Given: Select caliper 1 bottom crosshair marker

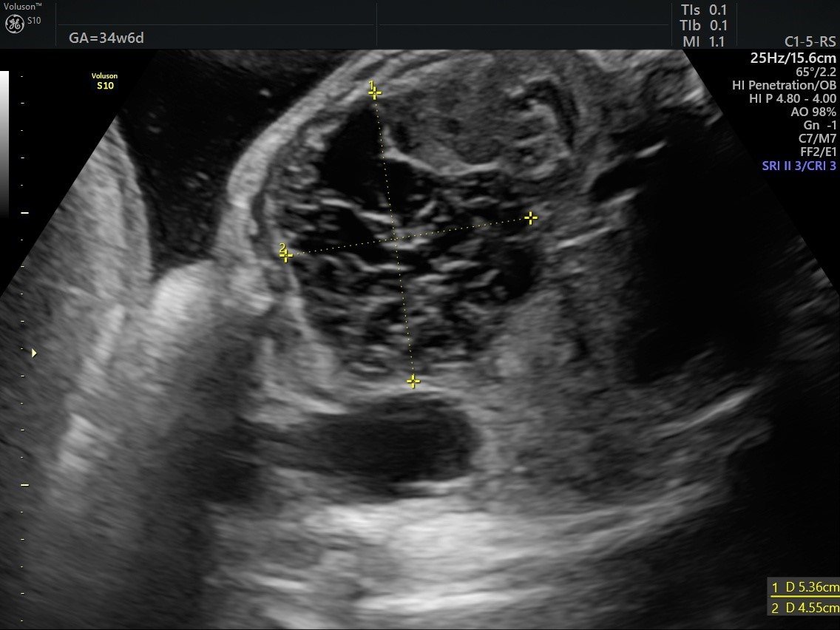Looking at the screenshot, I should pos(413,382).
